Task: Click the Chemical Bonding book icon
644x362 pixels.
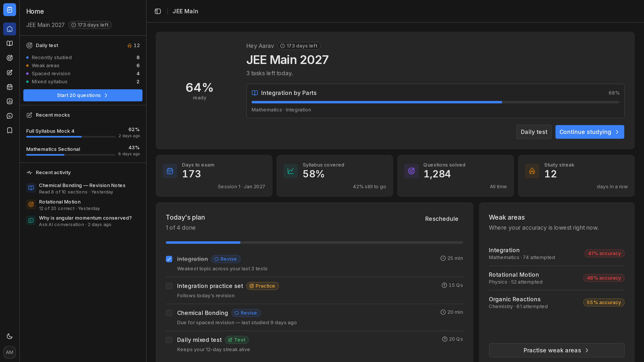Action: tap(31, 188)
